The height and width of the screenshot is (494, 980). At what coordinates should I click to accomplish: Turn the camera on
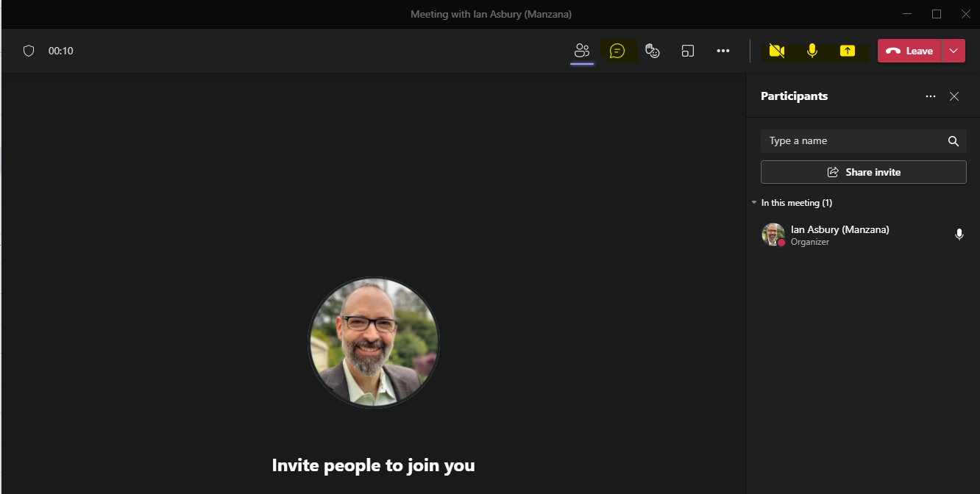click(776, 51)
